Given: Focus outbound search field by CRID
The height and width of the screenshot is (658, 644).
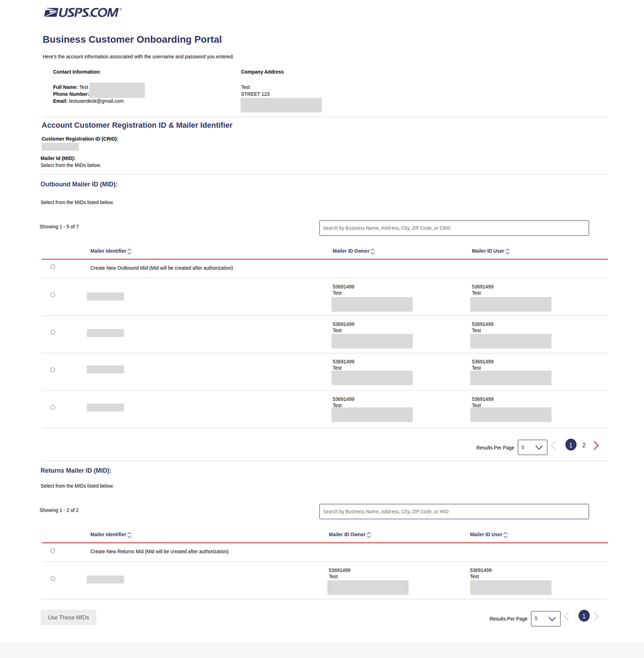Looking at the screenshot, I should click(454, 228).
